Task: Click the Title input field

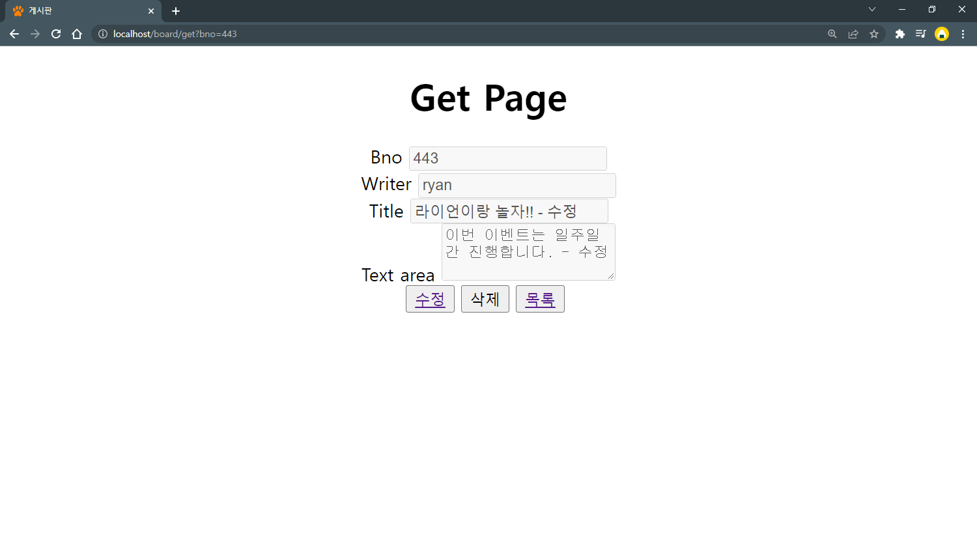Action: pyautogui.click(x=509, y=211)
